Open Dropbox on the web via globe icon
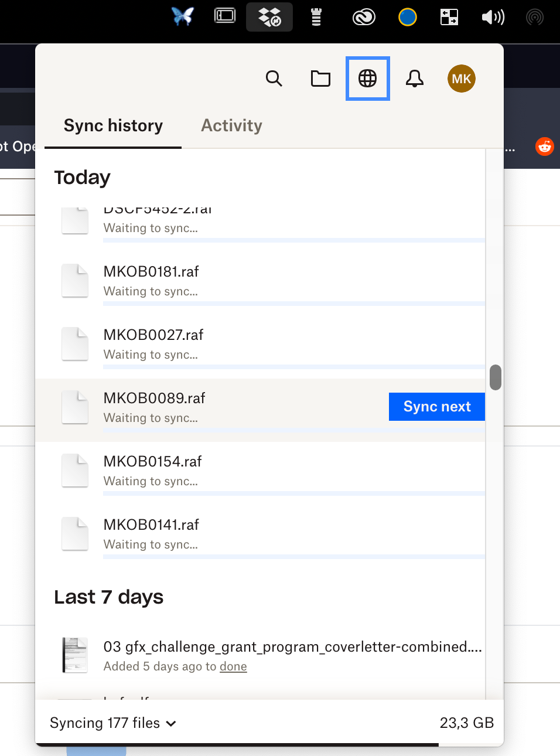This screenshot has height=756, width=560. pos(367,79)
